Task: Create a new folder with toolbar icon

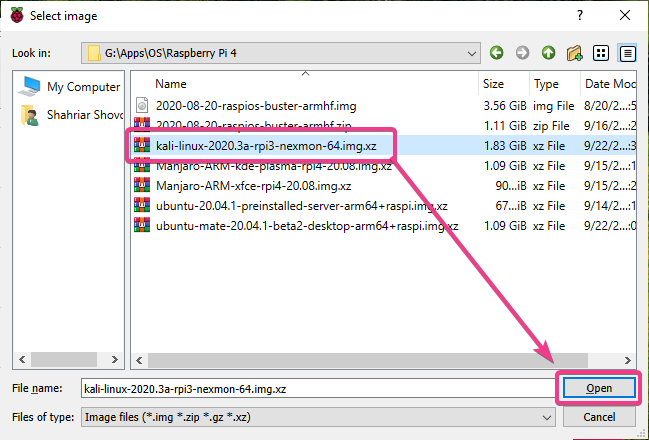Action: point(574,53)
